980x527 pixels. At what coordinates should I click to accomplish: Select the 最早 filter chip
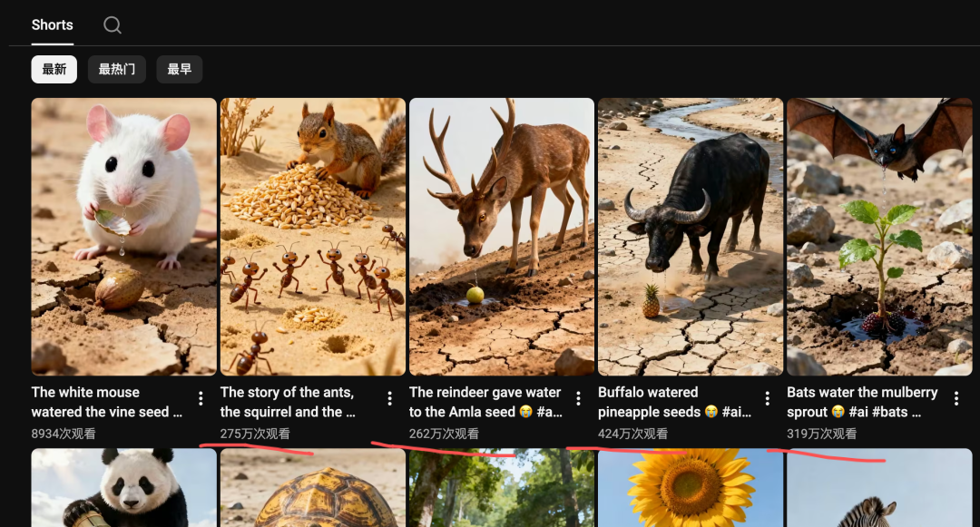click(180, 69)
